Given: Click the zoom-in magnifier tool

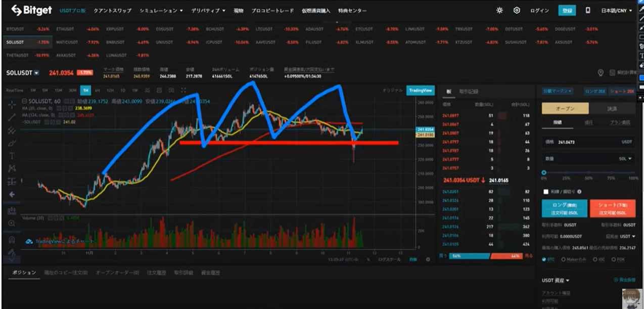Looking at the screenshot, I should click(12, 223).
